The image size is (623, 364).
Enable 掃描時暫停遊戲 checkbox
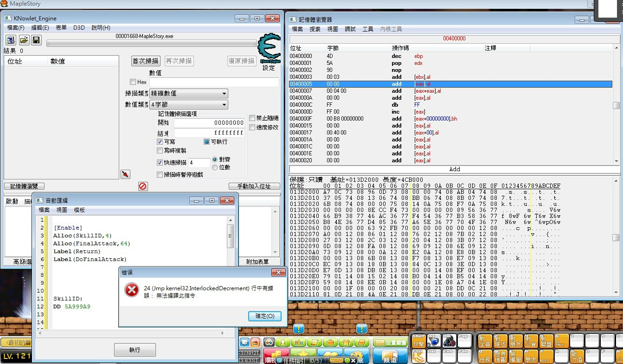point(160,174)
